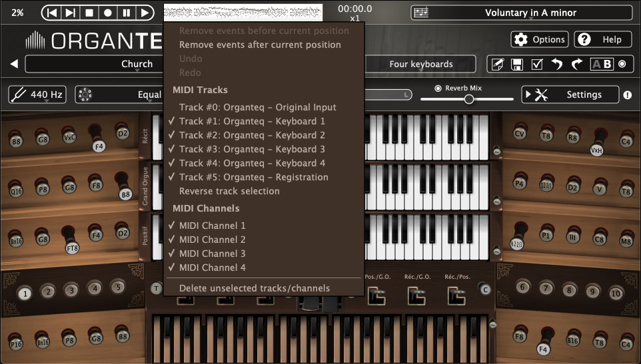This screenshot has width=641, height=364.
Task: Go to previous preset arrow
Action: click(14, 64)
